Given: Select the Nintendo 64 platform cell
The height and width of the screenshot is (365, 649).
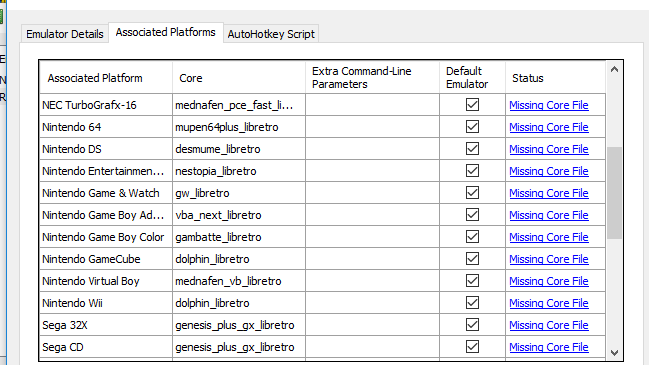Looking at the screenshot, I should point(106,127).
